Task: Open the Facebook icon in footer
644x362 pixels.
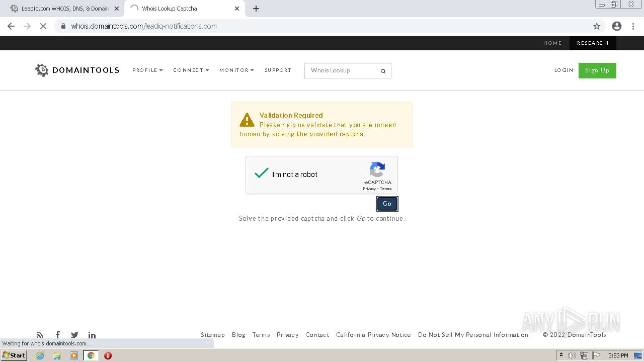Action: pyautogui.click(x=58, y=335)
